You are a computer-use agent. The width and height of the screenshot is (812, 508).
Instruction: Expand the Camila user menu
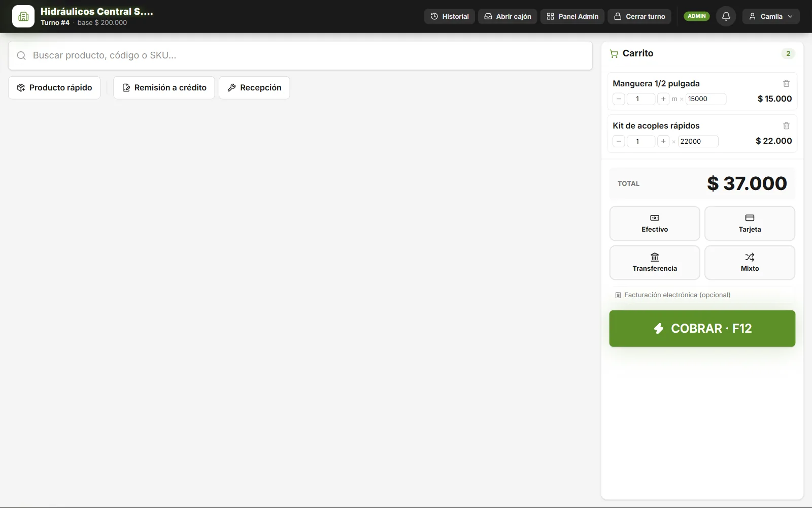point(771,16)
